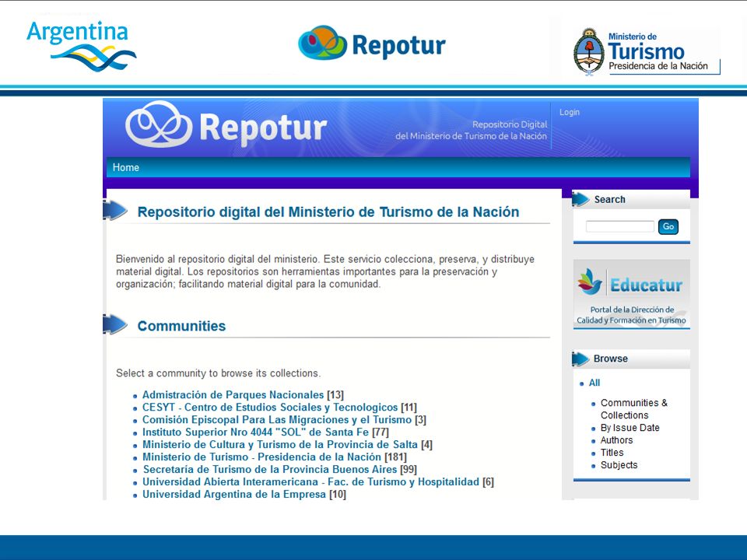Browse by Titles
747x560 pixels.
(x=612, y=453)
